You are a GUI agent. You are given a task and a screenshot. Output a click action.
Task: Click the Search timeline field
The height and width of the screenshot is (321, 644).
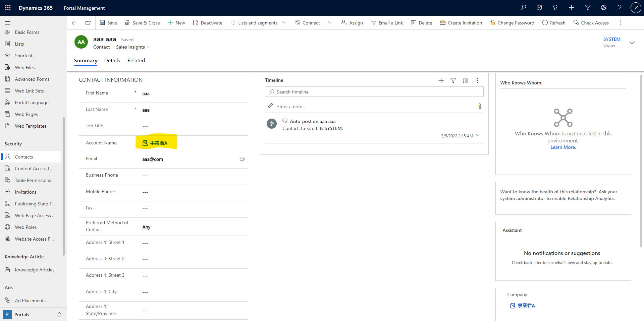[x=374, y=92]
